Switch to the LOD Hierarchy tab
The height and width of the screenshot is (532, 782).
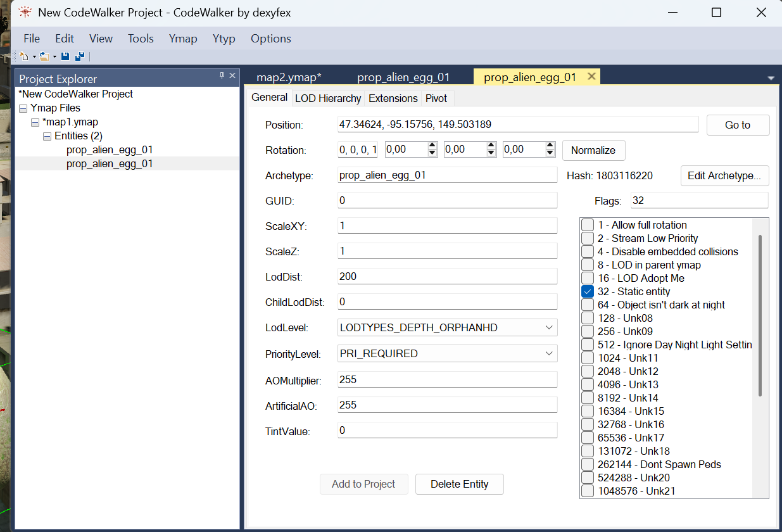328,98
